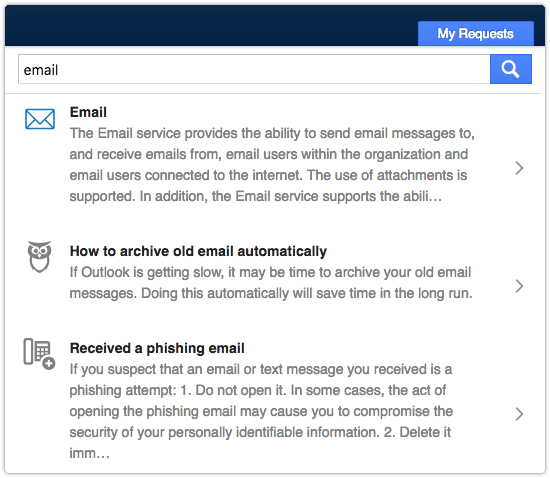550x478 pixels.
Task: Expand the Email service result chevron
Action: [x=519, y=168]
